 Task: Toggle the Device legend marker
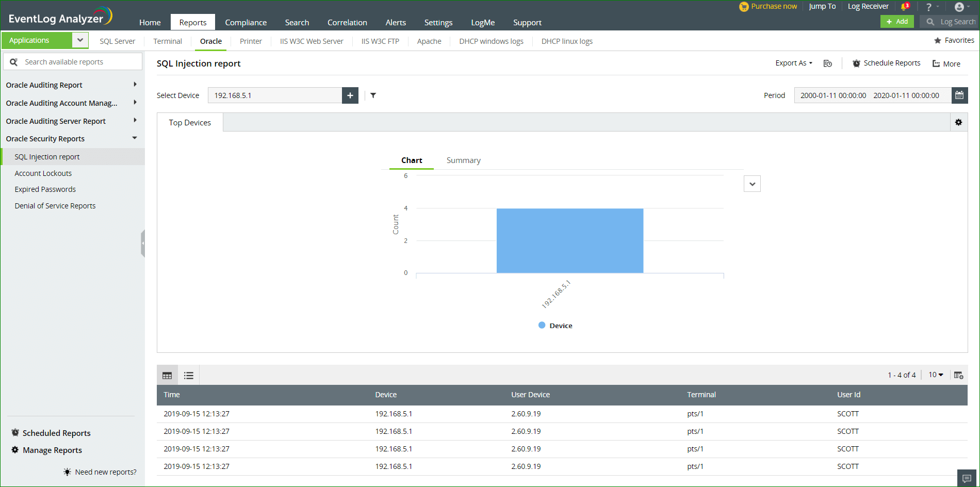542,326
